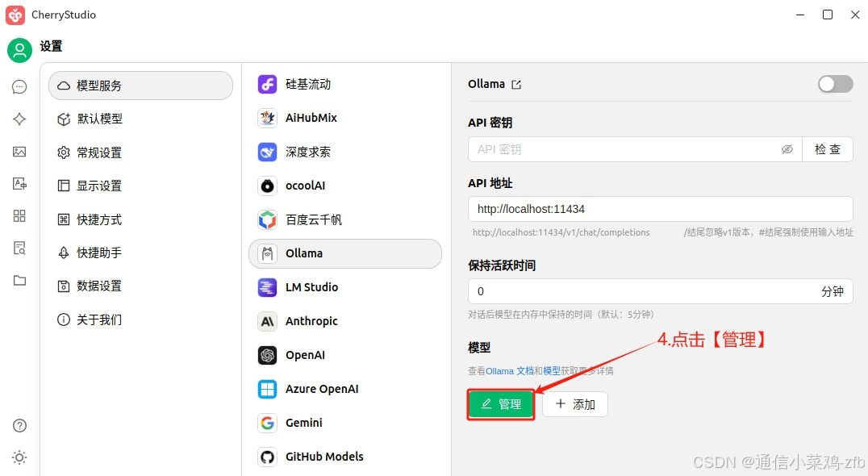Screen dimensions: 868x476
Task: Click the LM Studio provider icon
Action: [267, 287]
